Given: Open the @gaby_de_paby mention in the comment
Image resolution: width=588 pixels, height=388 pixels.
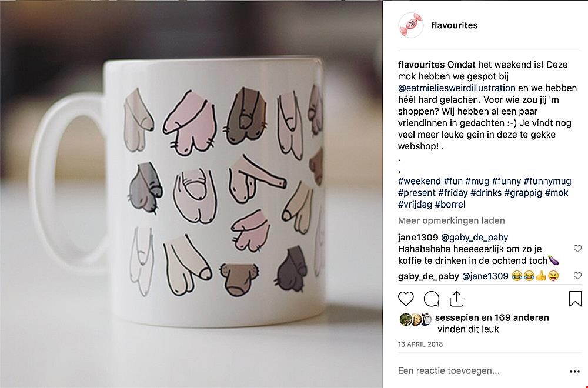Looking at the screenshot, I should [475, 238].
